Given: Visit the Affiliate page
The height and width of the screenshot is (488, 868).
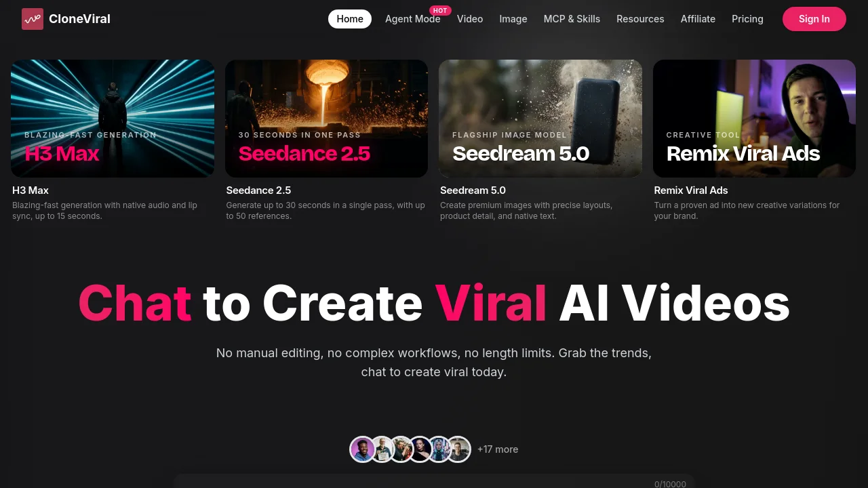Looking at the screenshot, I should (698, 19).
